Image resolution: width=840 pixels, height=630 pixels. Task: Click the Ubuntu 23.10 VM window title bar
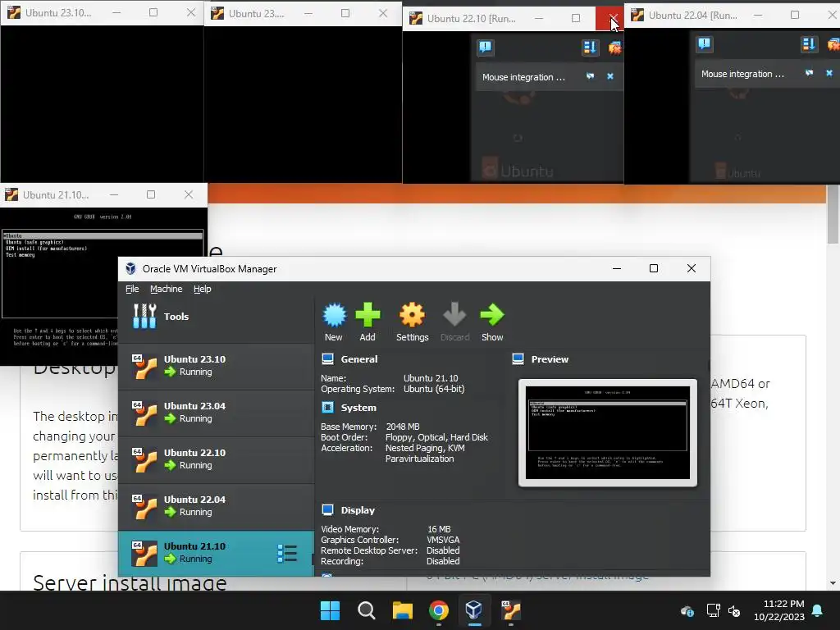coord(102,13)
